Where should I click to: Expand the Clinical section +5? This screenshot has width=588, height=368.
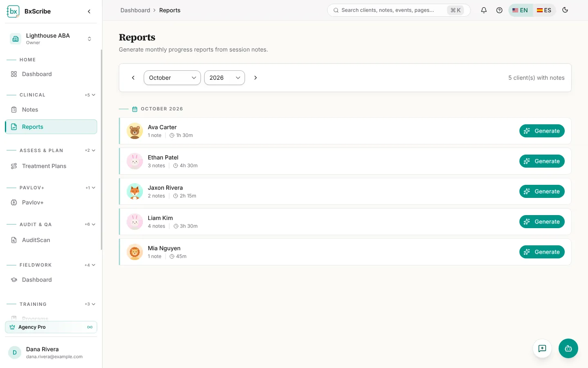(x=90, y=95)
